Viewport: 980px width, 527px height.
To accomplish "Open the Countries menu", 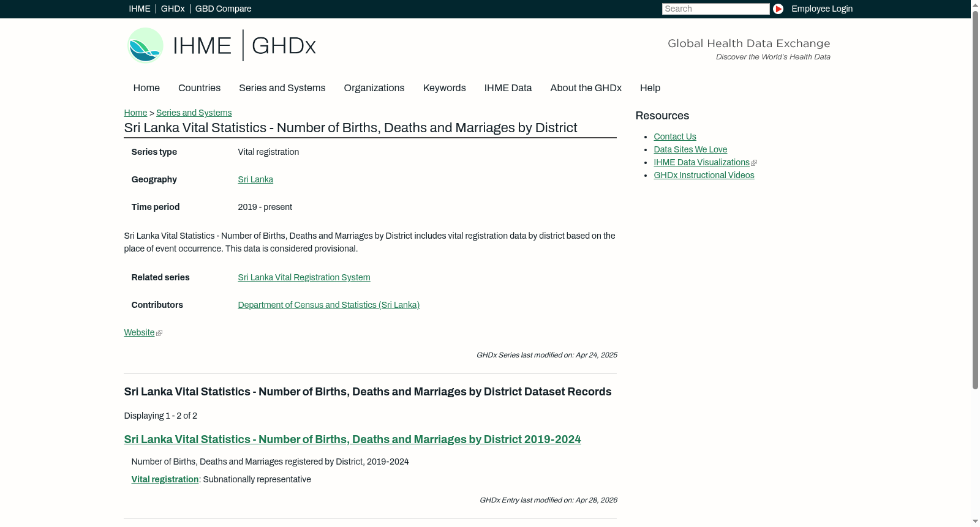I will point(199,88).
